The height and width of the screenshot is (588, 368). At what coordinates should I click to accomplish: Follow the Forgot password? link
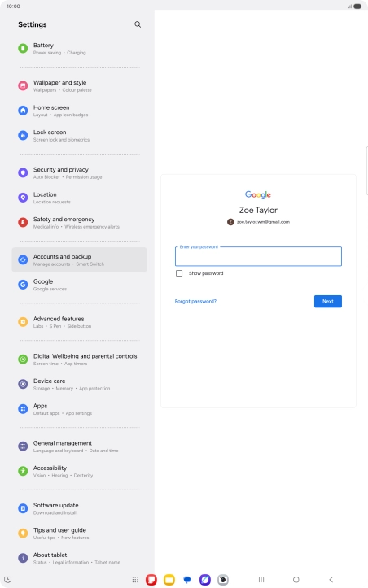195,302
